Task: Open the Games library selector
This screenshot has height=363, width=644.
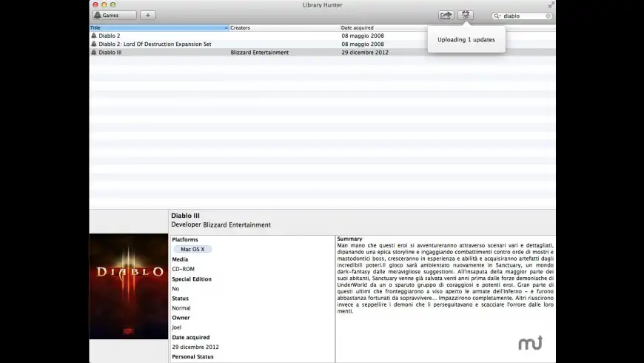Action: point(115,16)
